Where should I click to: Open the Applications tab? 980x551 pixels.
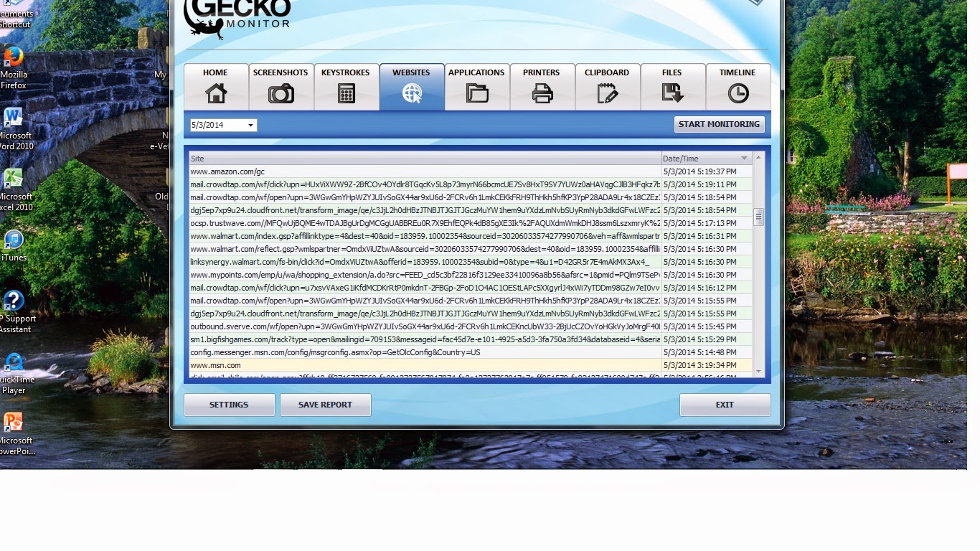pos(476,87)
